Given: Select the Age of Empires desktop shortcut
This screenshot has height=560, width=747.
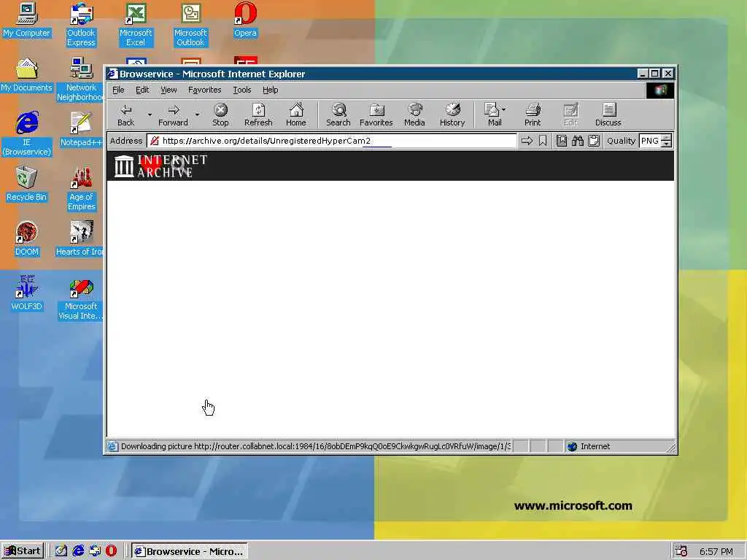Looking at the screenshot, I should (82, 189).
